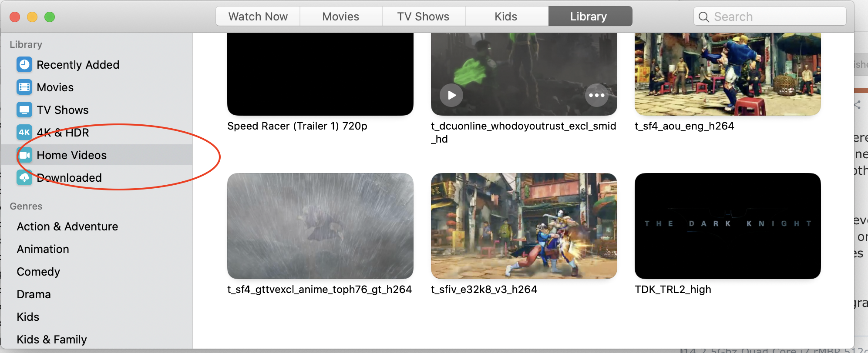The width and height of the screenshot is (868, 353).
Task: Click the Downloaded cloud icon
Action: tap(24, 178)
